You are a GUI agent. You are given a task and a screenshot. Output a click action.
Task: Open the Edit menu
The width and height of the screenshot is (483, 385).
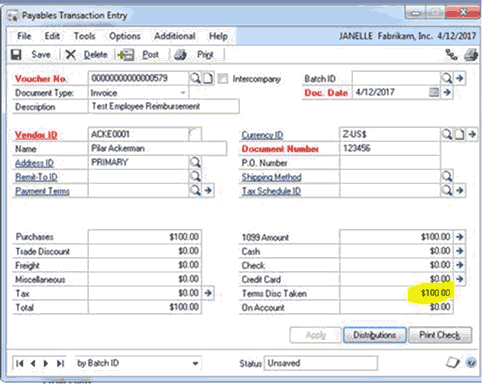52,36
